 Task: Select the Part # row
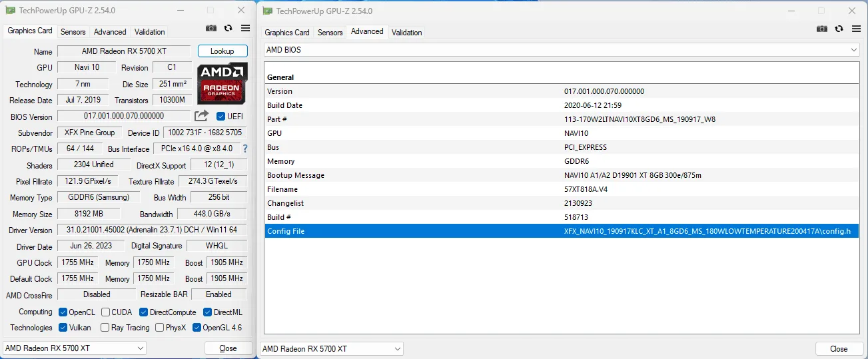pos(562,119)
